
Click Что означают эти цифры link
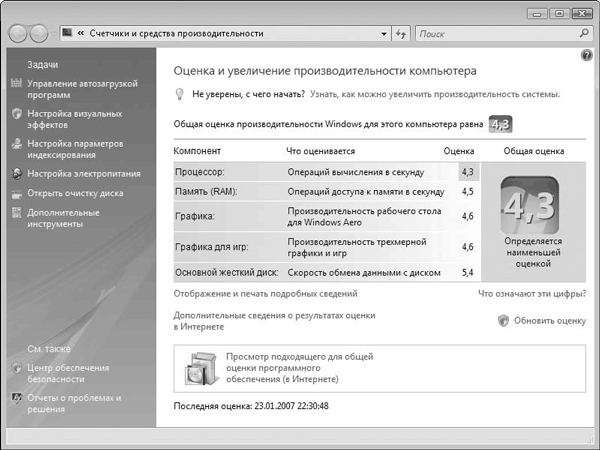pyautogui.click(x=531, y=294)
